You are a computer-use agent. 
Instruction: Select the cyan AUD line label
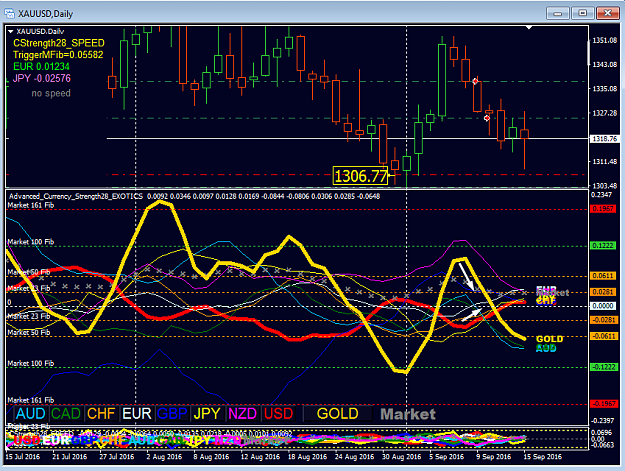point(546,348)
